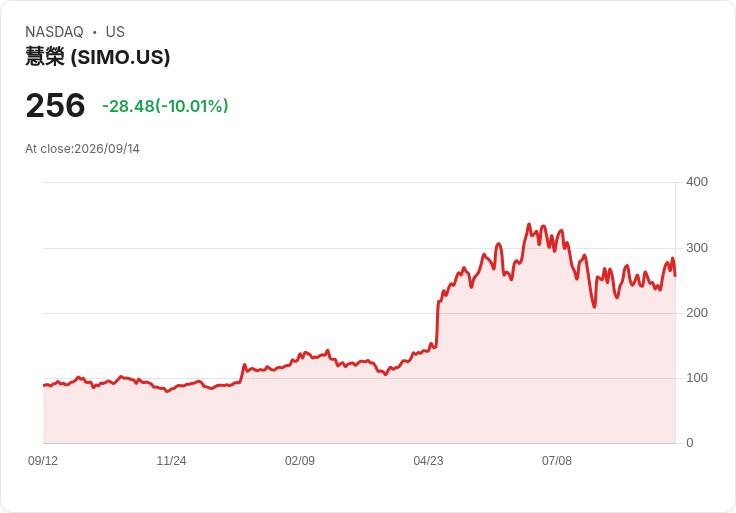Click the 0 y-axis label
This screenshot has height=513, width=736.
[690, 443]
